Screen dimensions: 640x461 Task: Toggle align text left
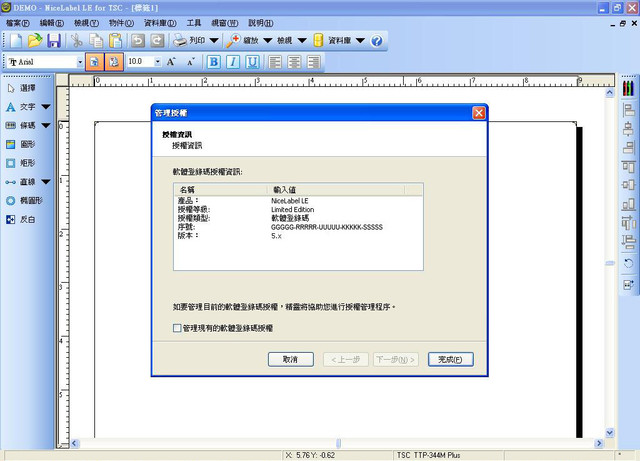coord(275,62)
